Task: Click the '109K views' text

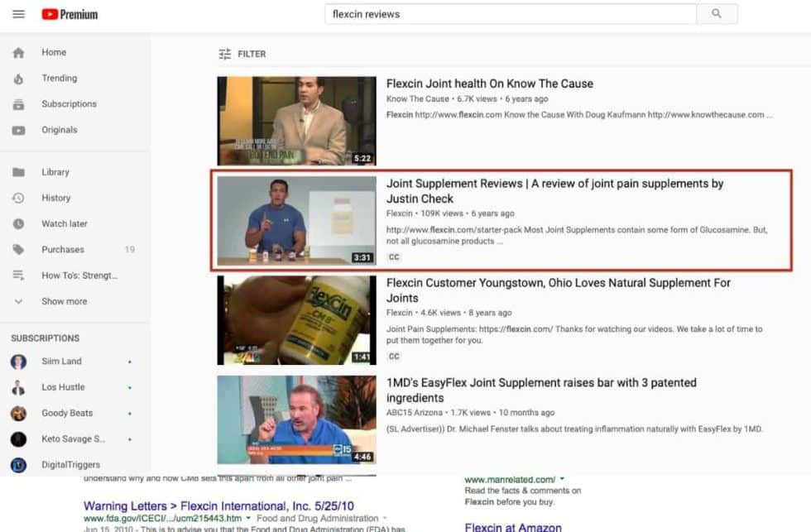Action: coord(442,213)
